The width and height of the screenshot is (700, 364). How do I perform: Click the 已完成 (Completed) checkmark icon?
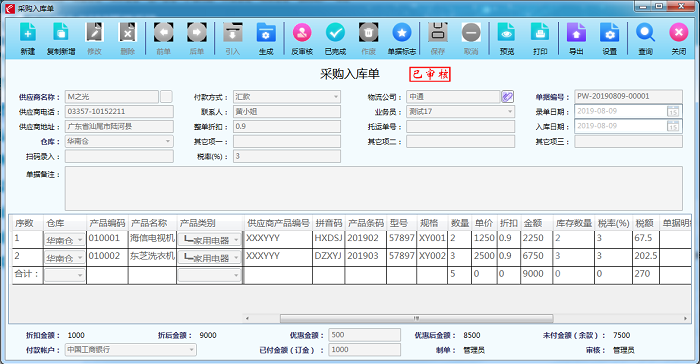335,33
